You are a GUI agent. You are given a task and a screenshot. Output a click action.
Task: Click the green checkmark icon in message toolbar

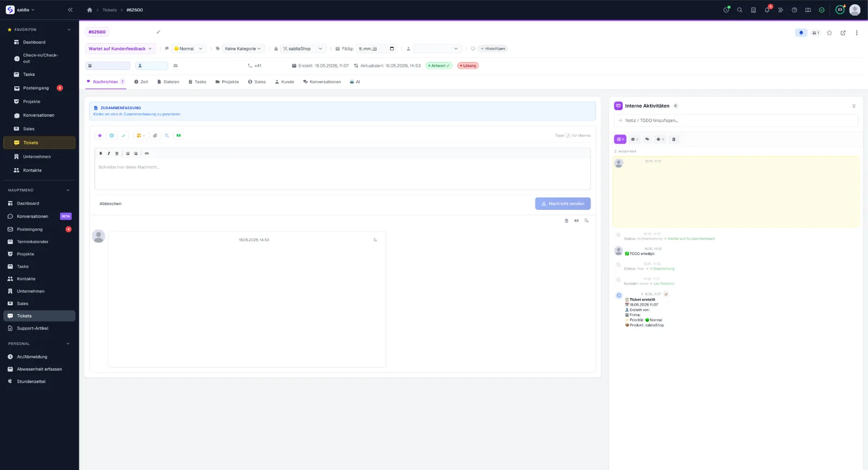(124, 136)
